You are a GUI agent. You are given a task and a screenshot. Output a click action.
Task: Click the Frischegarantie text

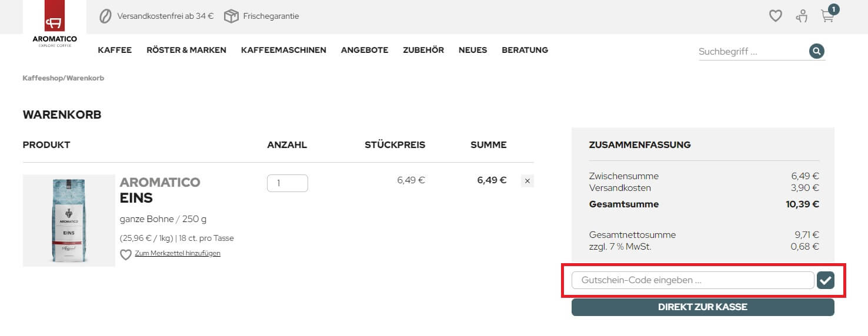click(x=271, y=16)
